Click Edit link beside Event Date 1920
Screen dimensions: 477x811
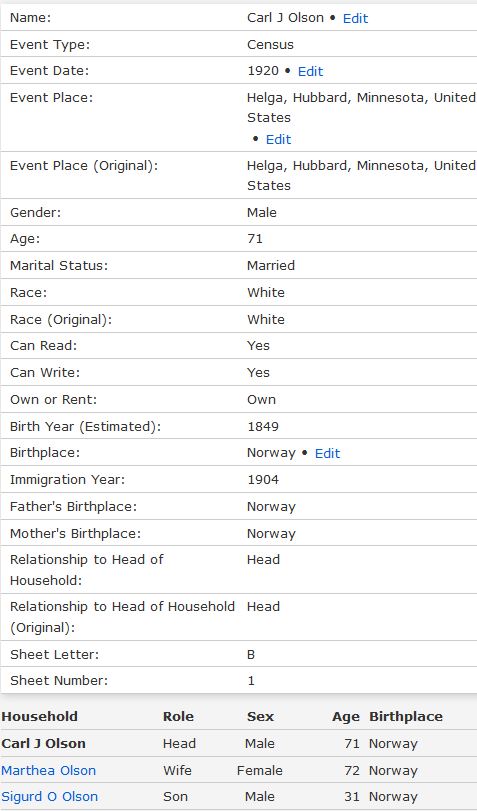click(x=310, y=71)
